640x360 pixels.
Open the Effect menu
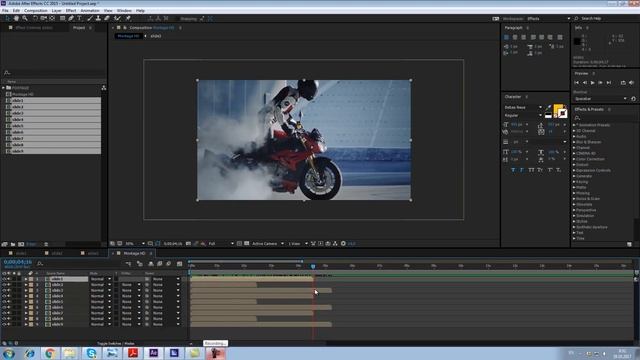[x=71, y=11]
